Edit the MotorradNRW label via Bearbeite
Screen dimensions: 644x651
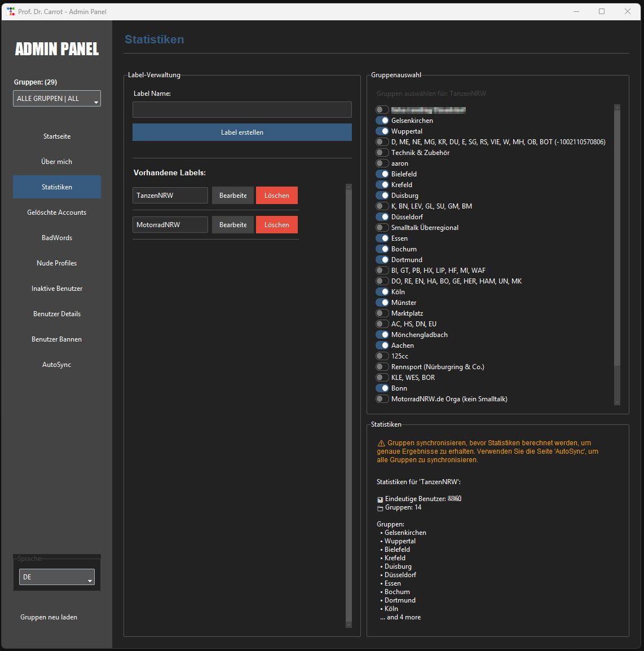click(232, 225)
